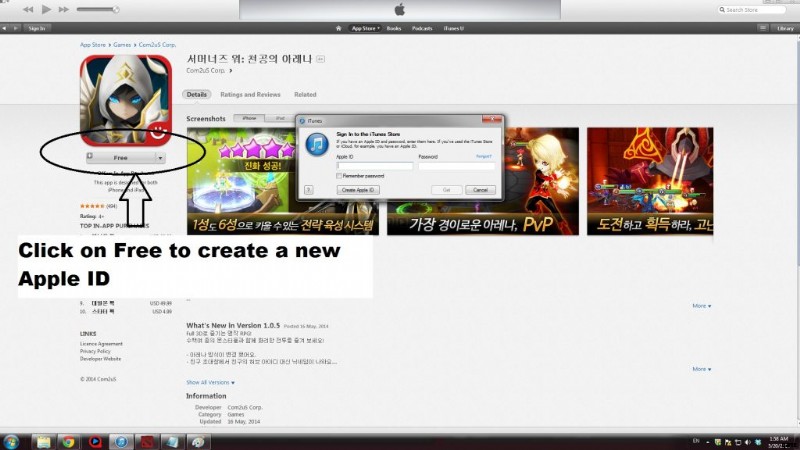This screenshot has height=450, width=800.
Task: Go back to the previous track
Action: tap(28, 9)
